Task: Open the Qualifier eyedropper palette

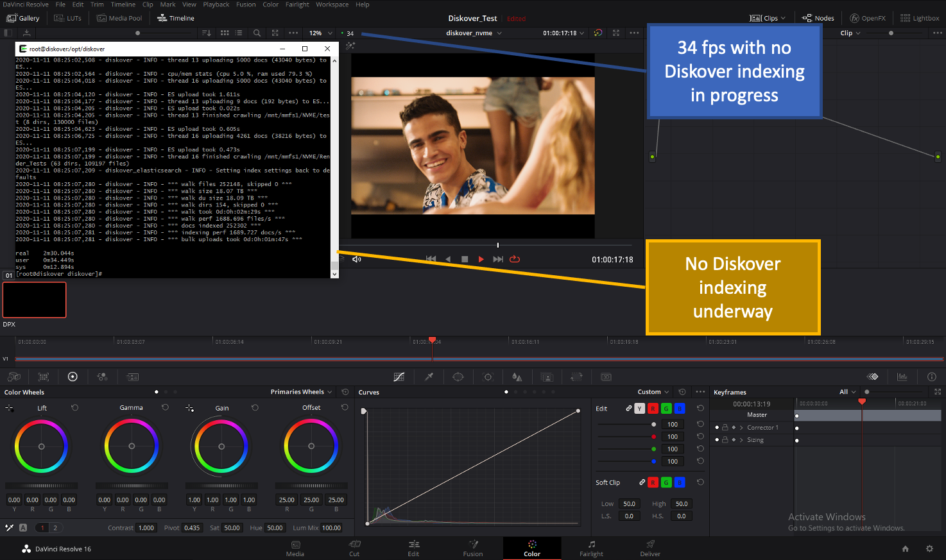Action: pos(429,377)
